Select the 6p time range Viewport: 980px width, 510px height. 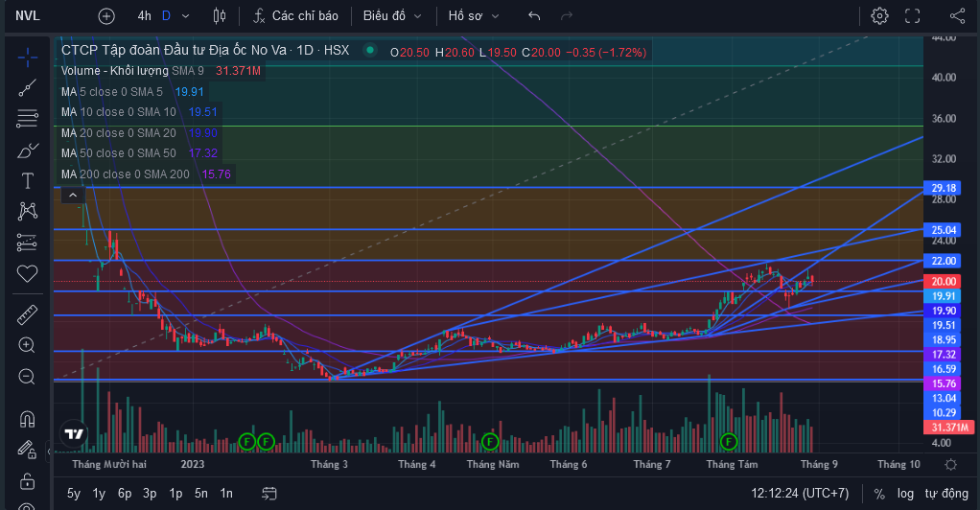click(125, 494)
